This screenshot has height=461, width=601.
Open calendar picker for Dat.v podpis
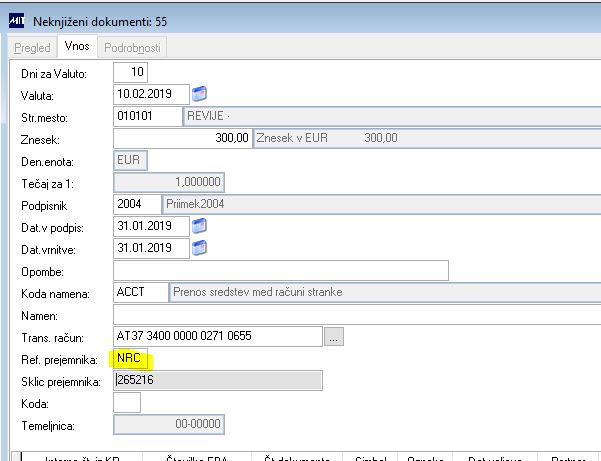pyautogui.click(x=199, y=226)
